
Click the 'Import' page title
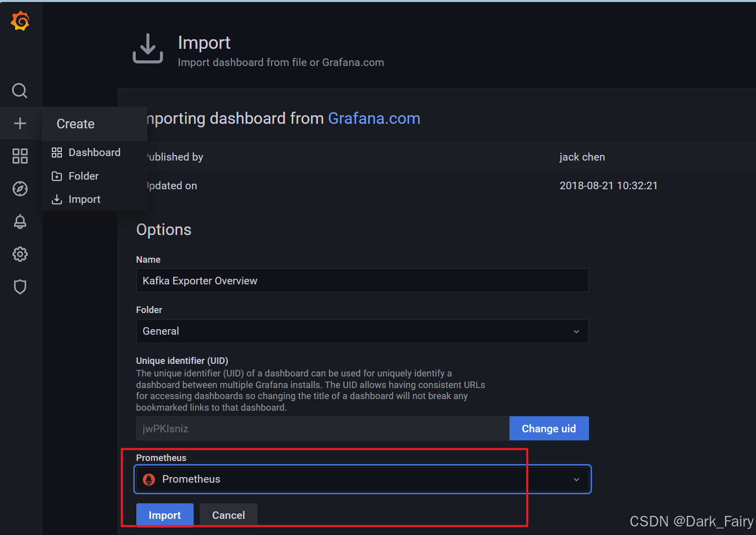(204, 43)
